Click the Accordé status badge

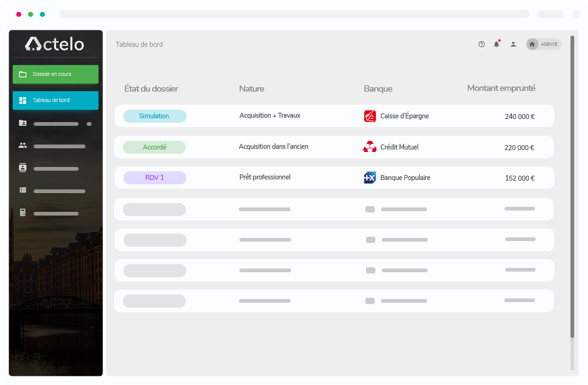155,147
